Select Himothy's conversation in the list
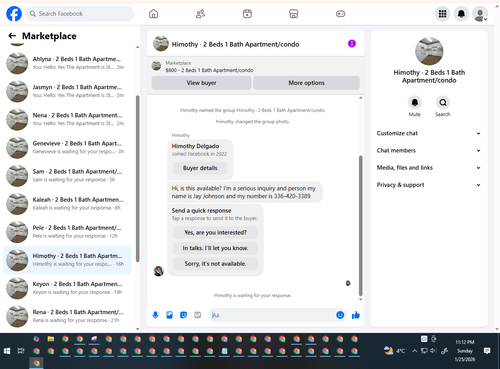Image resolution: width=500 pixels, height=369 pixels. pyautogui.click(x=67, y=260)
